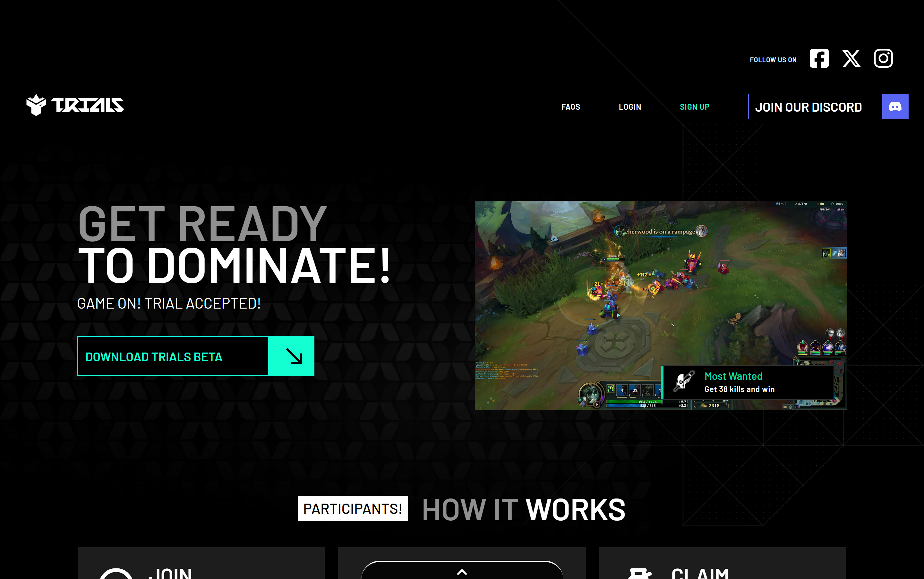The image size is (924, 579).
Task: Select the PARTICIPANTS! tab label
Action: pos(353,508)
